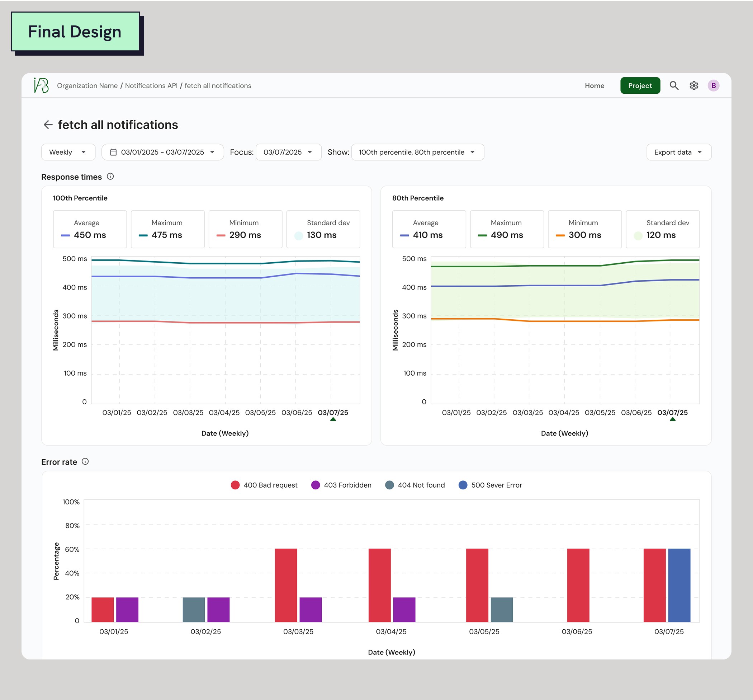Select the Project nav button
Image resolution: width=753 pixels, height=700 pixels.
(640, 86)
